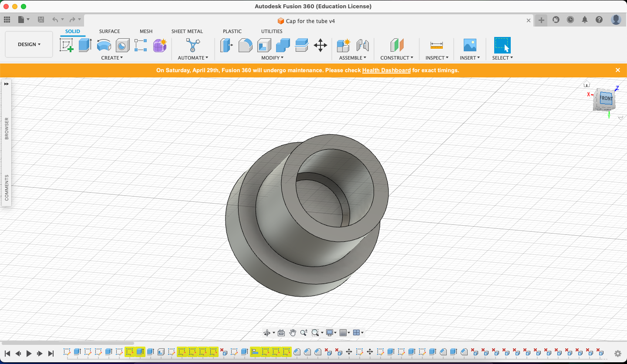Click the Joint tool icon
This screenshot has height=364, width=627.
click(362, 45)
